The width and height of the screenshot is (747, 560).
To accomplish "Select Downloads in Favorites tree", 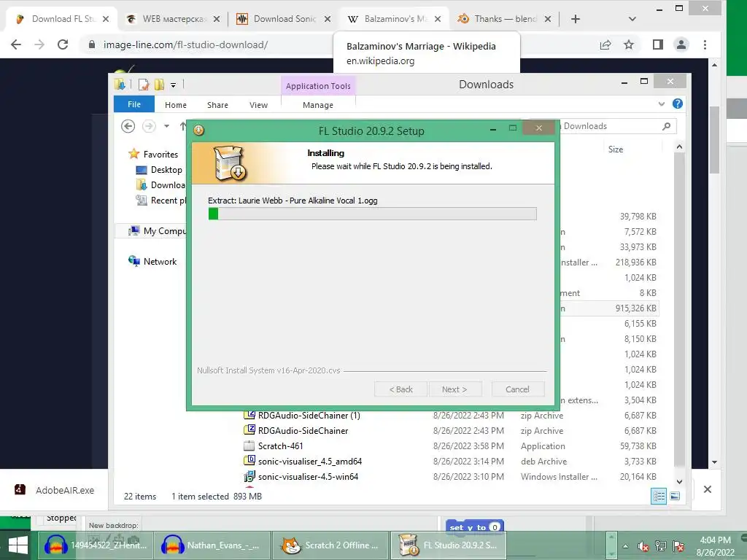I will click(161, 184).
